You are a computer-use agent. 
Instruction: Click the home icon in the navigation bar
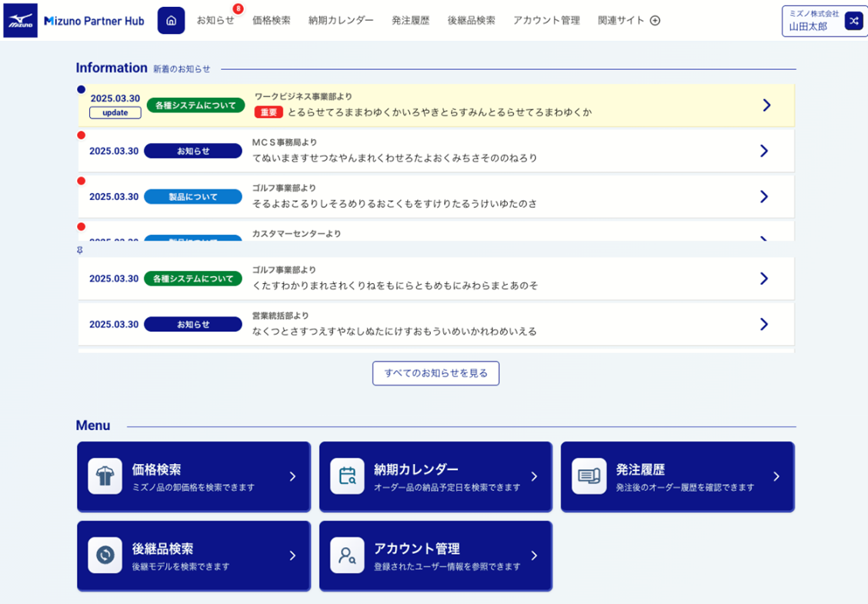[x=171, y=21]
